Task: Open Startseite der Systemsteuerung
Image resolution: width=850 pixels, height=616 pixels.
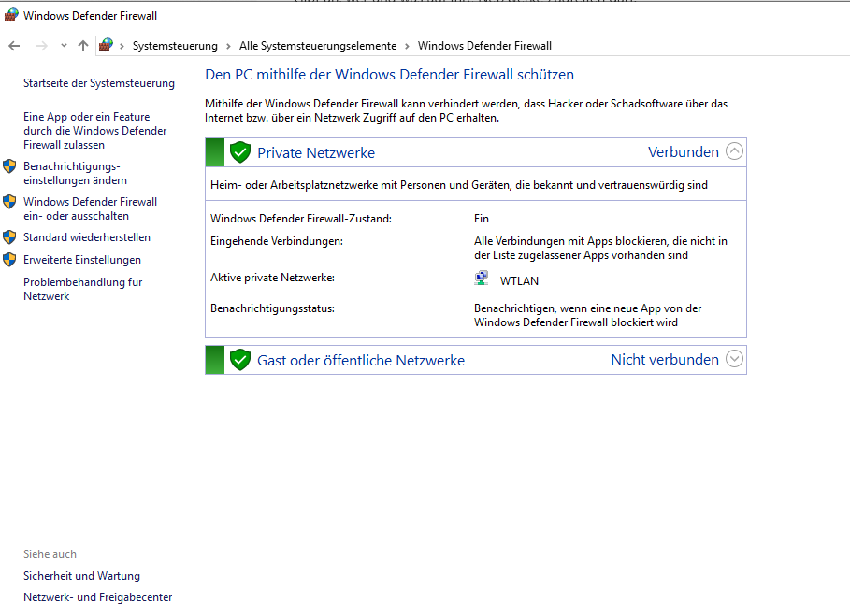Action: tap(99, 83)
